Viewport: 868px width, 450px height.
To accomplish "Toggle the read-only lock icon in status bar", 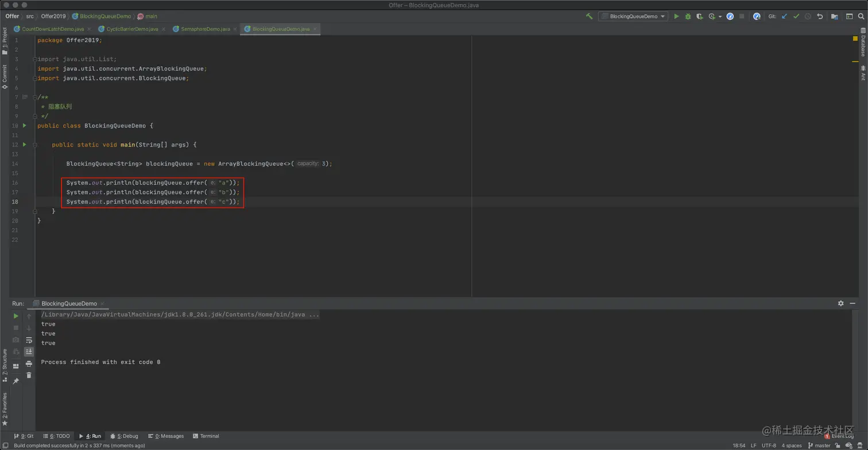I will click(x=838, y=445).
